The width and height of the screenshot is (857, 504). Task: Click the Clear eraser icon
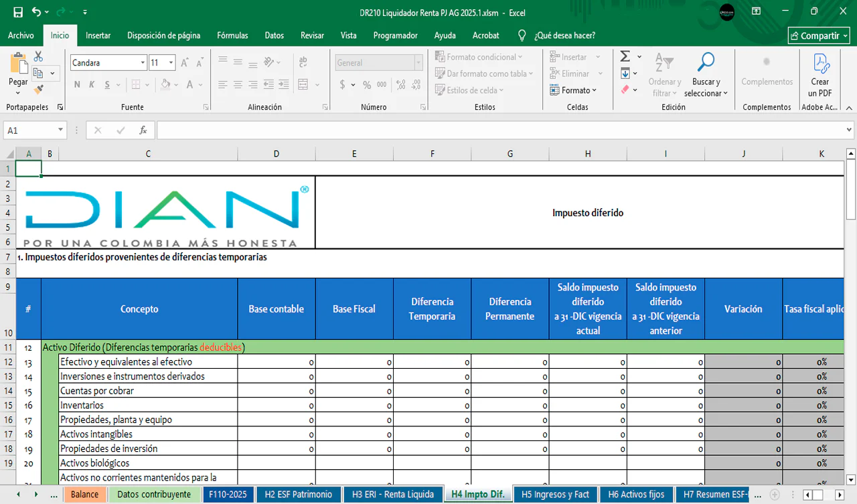click(x=625, y=90)
